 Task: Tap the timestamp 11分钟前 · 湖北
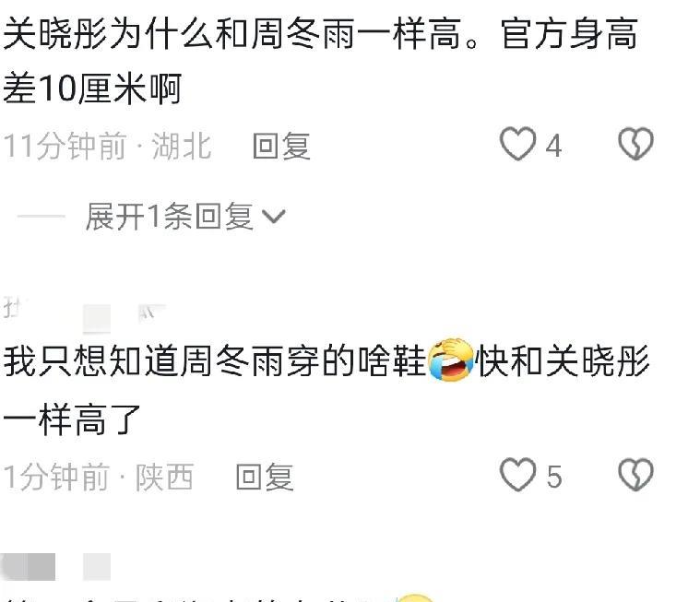[x=107, y=146]
